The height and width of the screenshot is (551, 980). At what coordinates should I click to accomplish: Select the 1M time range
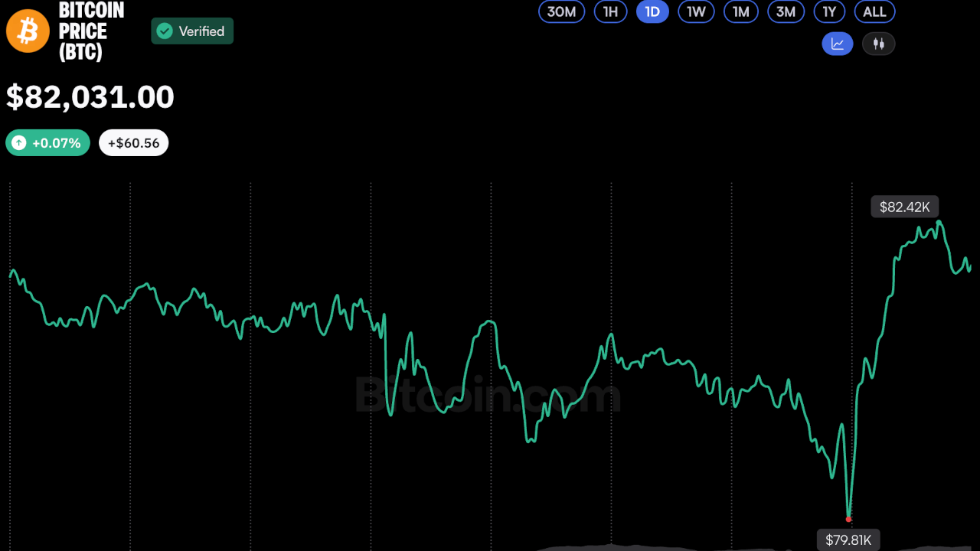(740, 11)
